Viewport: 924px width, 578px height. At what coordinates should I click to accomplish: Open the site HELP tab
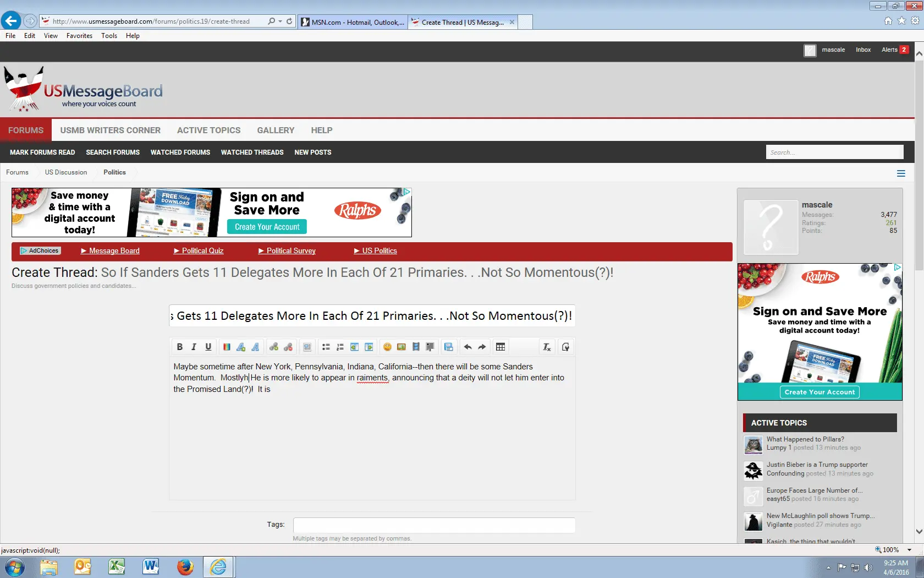(x=322, y=130)
